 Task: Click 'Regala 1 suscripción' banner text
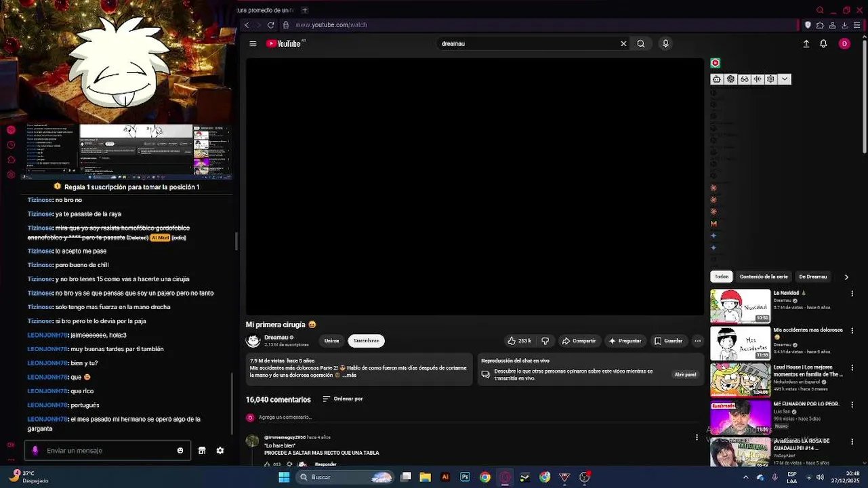coord(132,187)
